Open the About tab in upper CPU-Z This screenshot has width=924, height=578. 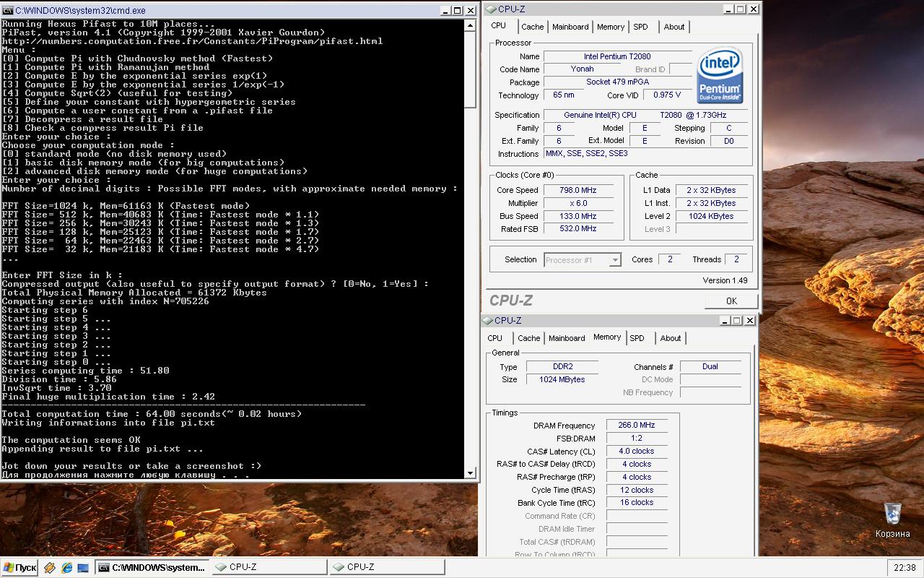click(674, 27)
